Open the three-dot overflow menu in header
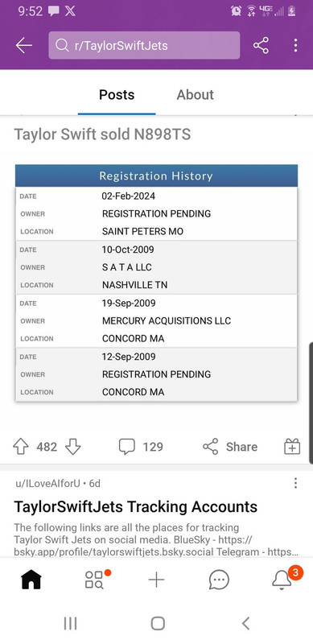 [x=295, y=46]
